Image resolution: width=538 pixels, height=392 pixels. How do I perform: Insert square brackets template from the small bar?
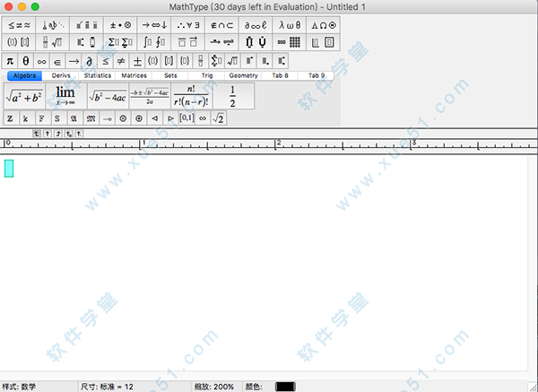point(169,61)
